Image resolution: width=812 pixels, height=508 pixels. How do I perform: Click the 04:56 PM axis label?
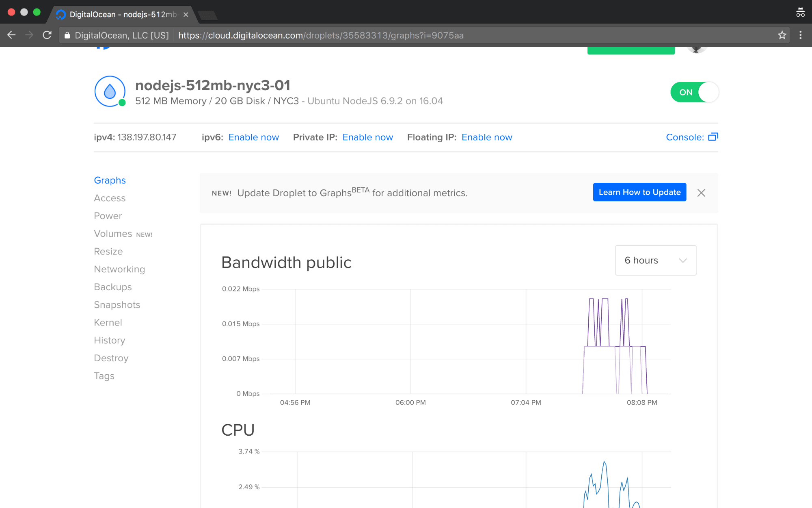[x=295, y=402]
